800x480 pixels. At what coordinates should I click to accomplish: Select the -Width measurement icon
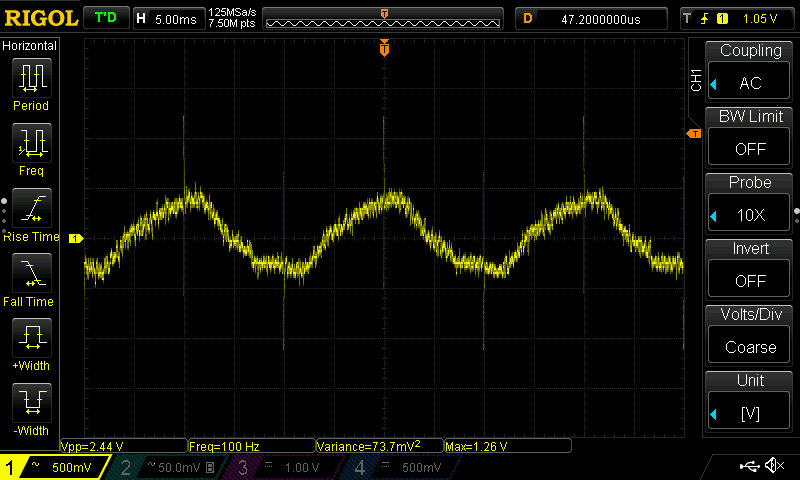31,403
